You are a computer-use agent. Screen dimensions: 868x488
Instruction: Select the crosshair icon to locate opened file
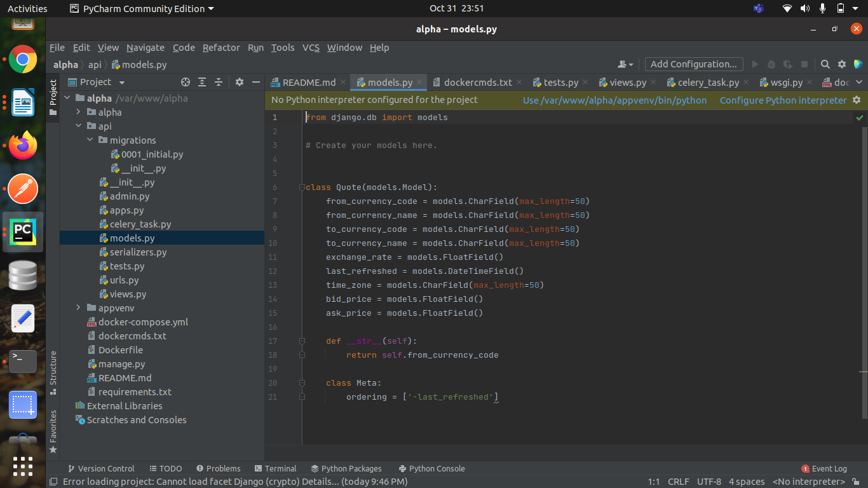[186, 81]
